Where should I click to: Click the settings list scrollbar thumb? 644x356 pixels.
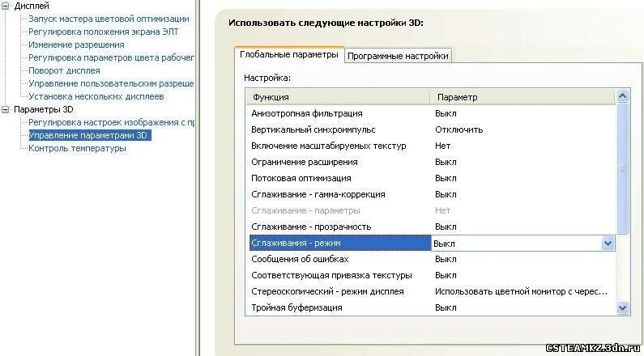click(623, 168)
